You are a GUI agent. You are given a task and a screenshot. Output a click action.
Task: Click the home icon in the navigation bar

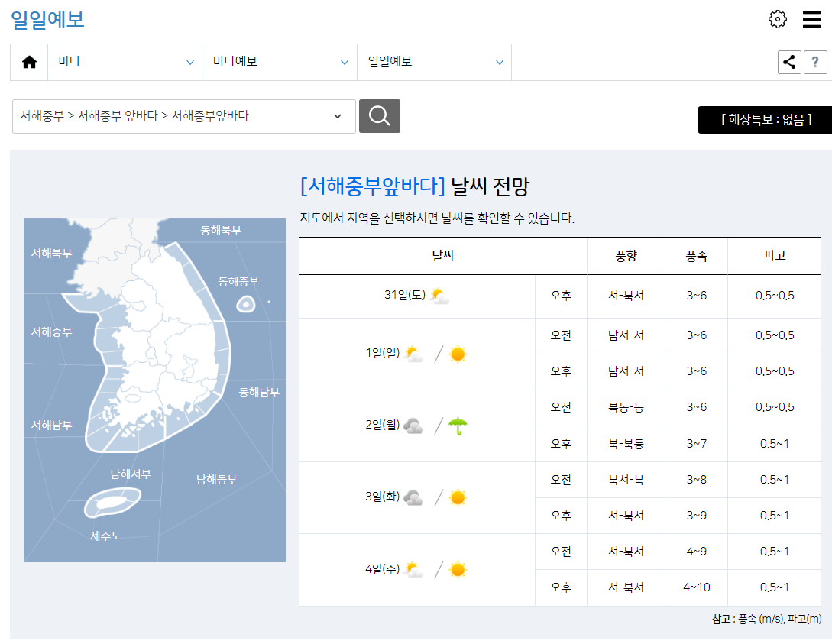click(x=29, y=62)
